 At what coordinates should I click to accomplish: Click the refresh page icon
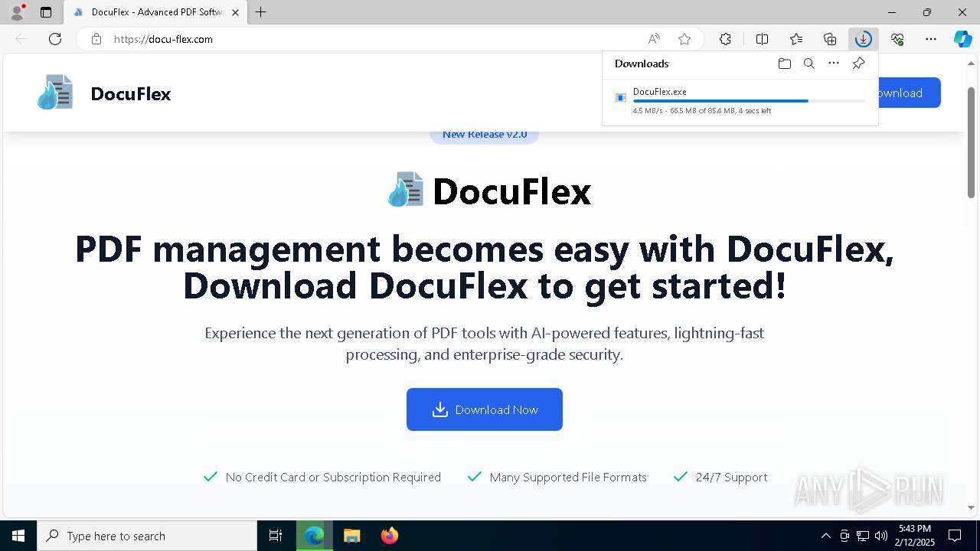[x=55, y=39]
